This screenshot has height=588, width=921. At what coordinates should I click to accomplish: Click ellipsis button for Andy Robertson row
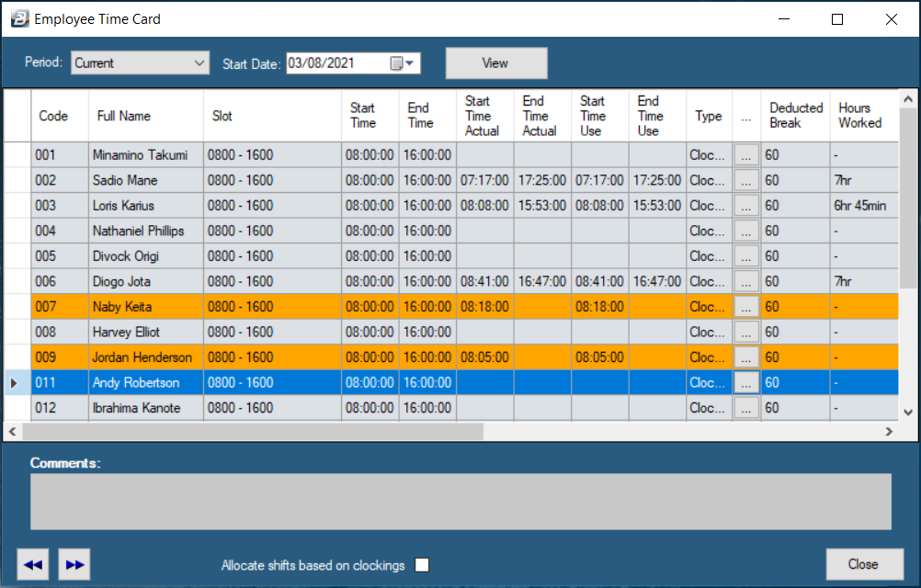coord(746,382)
